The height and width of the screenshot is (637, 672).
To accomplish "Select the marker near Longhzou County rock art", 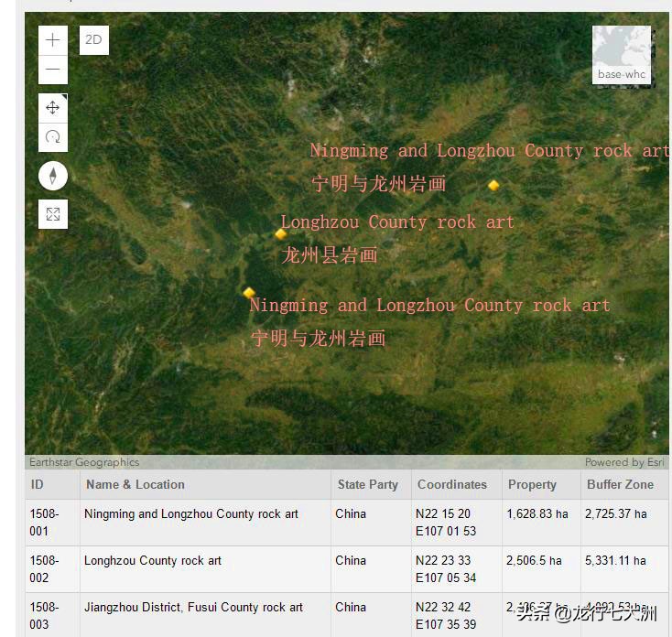I will coord(281,234).
